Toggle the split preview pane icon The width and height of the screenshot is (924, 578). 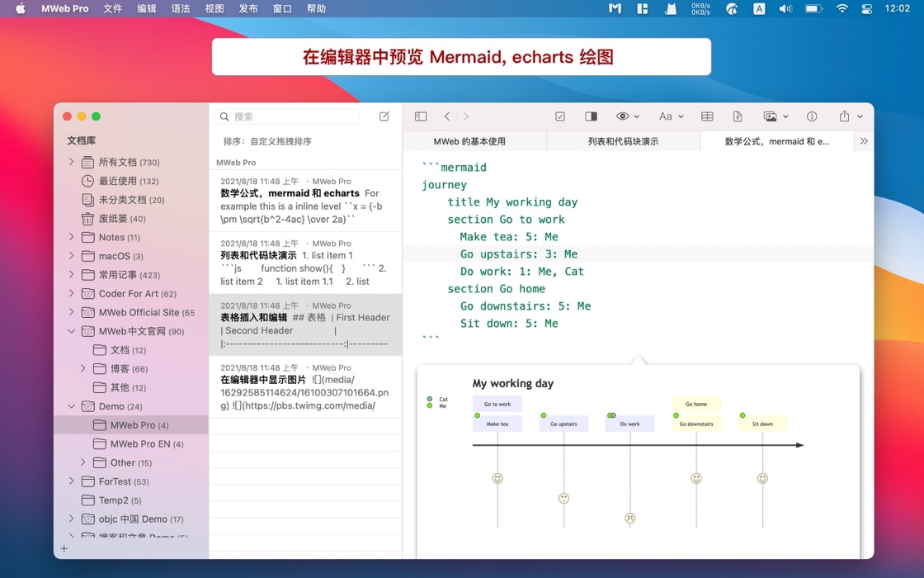tap(591, 116)
